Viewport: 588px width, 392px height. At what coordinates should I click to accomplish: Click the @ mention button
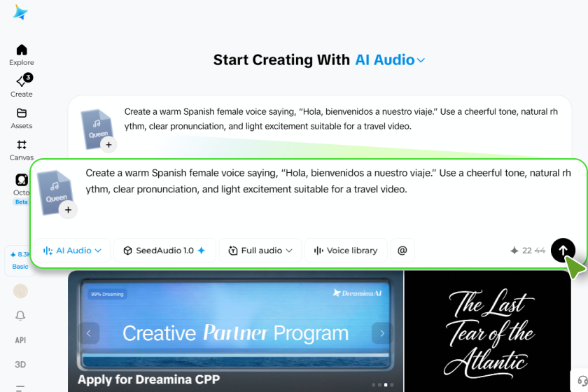pos(402,251)
